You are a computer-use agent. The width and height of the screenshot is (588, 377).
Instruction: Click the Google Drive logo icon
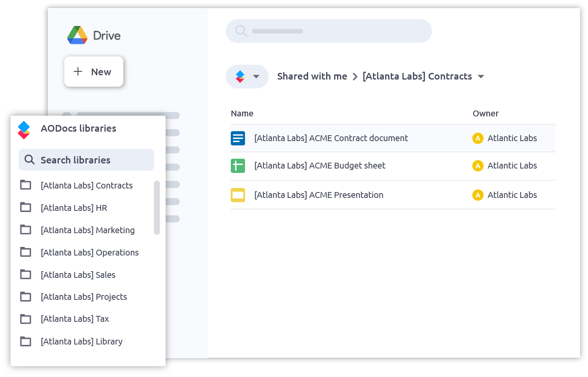(x=77, y=35)
